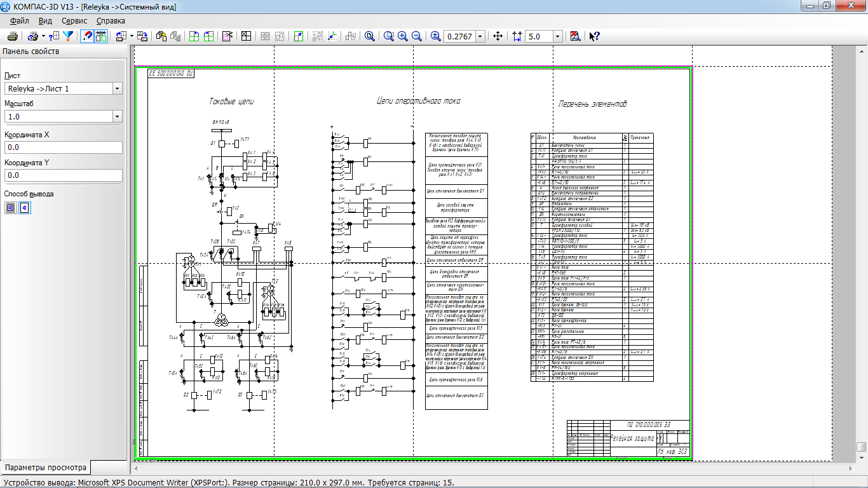This screenshot has width=868, height=488.
Task: Rotate sheet clockwise icon
Action: tap(208, 36)
